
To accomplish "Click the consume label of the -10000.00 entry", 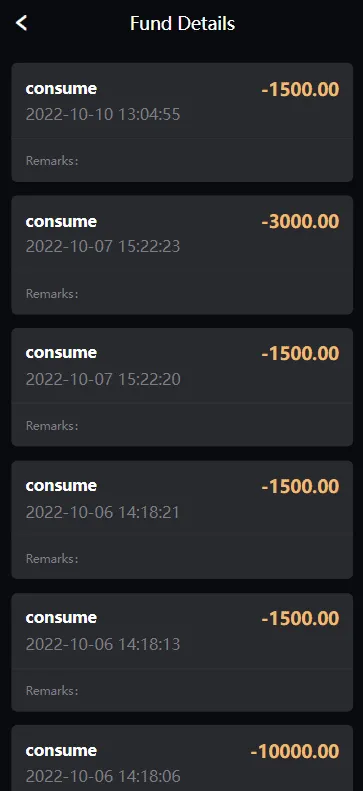I will coord(61,751).
